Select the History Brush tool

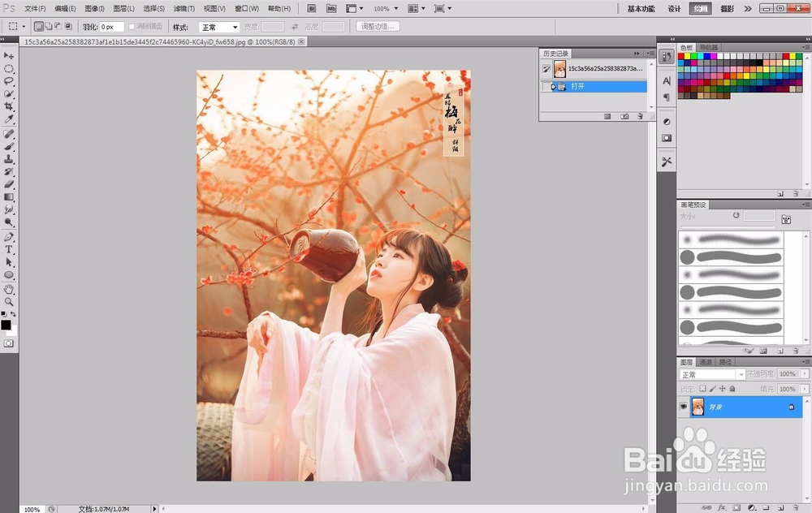(x=9, y=171)
